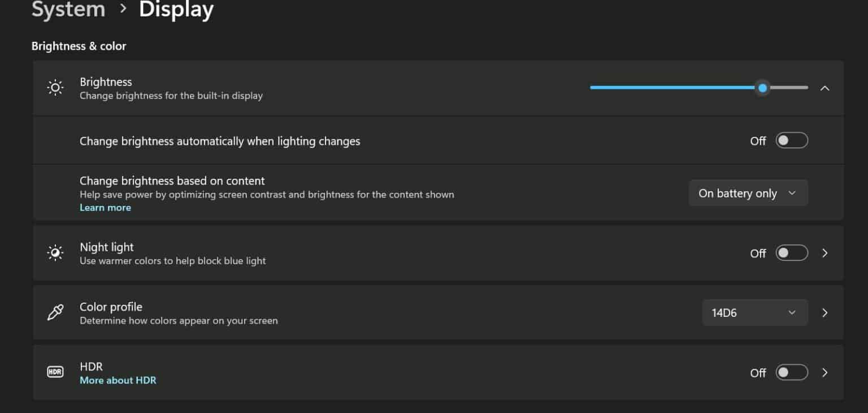Screen dimensions: 868x413
Task: Open the 14D6 color profile dropdown
Action: 754,312
